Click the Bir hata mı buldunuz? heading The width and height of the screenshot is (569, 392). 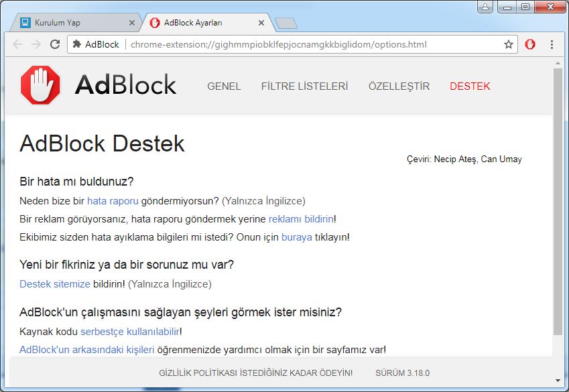(x=76, y=182)
